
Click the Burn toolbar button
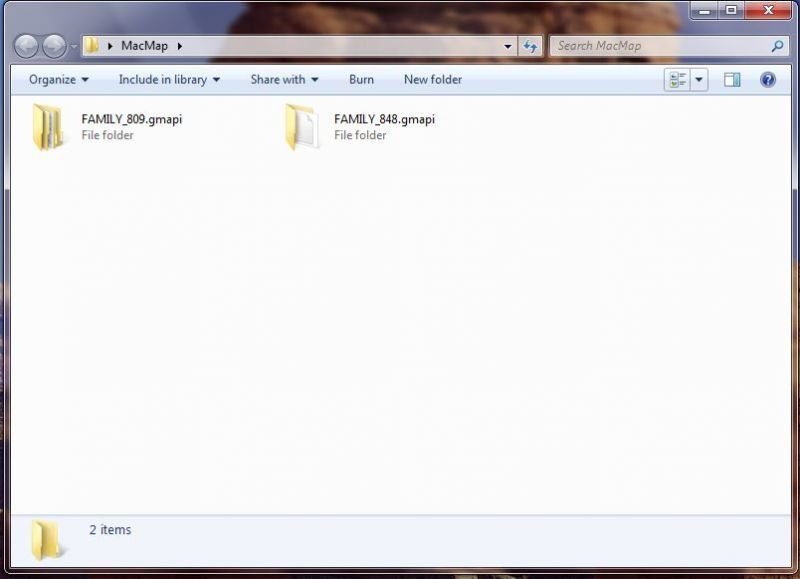[361, 80]
